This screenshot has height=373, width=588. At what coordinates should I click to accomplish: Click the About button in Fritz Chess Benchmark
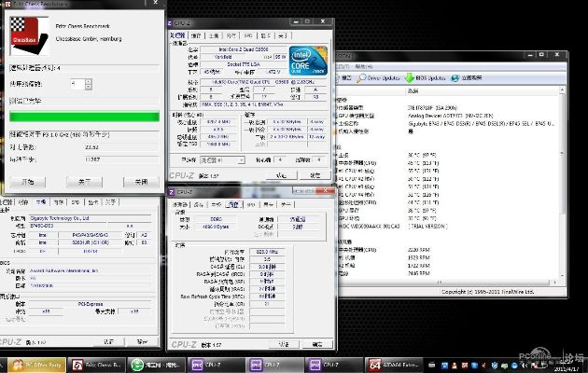84,182
